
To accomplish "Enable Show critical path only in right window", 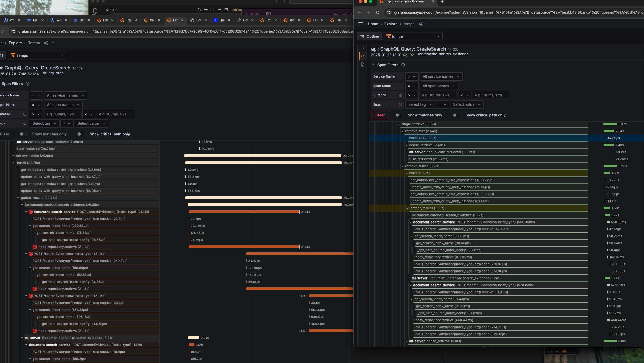I will (456, 115).
